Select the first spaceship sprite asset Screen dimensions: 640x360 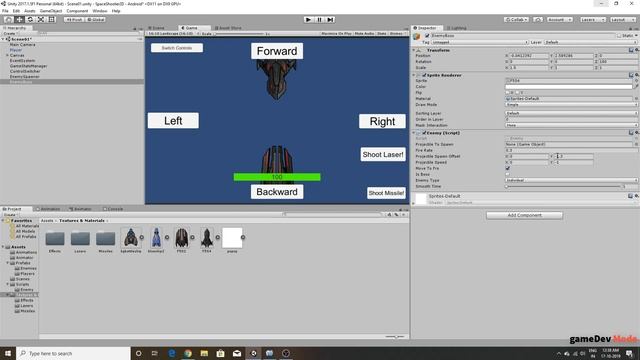pos(131,238)
